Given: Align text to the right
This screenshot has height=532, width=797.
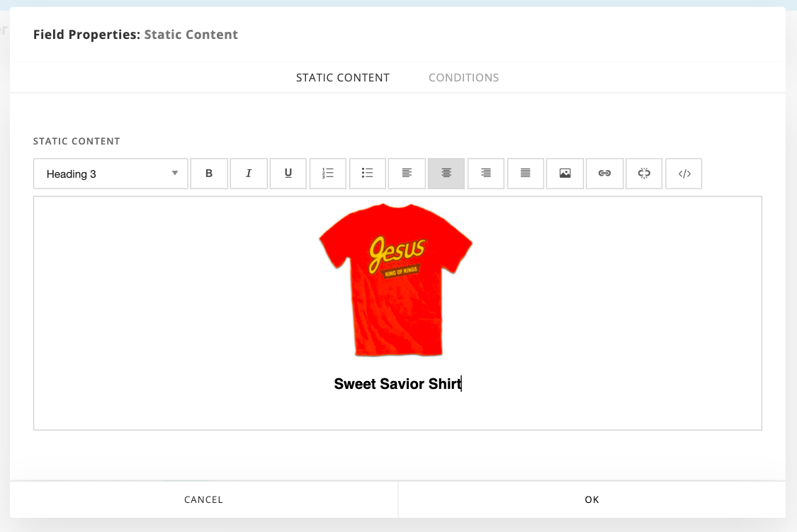Looking at the screenshot, I should 486,174.
